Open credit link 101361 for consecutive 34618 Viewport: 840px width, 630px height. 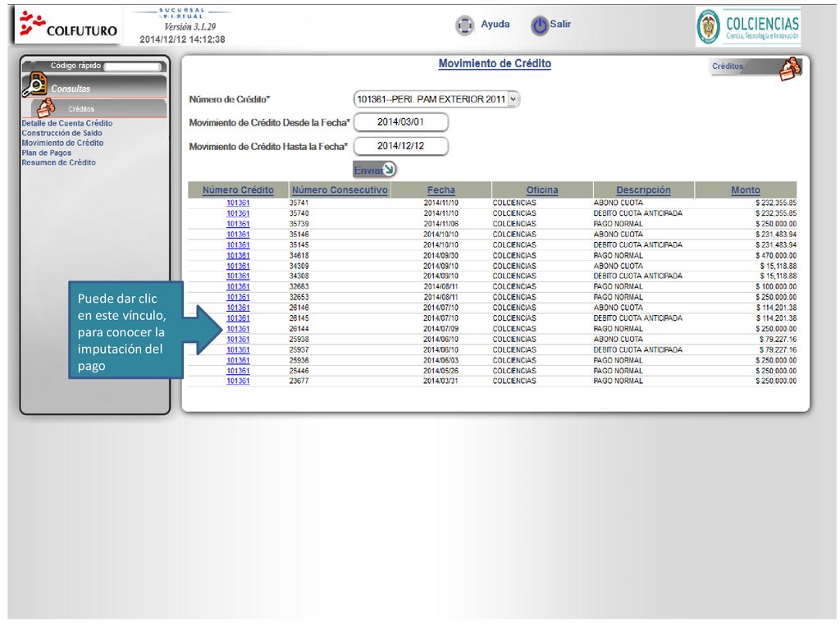click(x=238, y=256)
